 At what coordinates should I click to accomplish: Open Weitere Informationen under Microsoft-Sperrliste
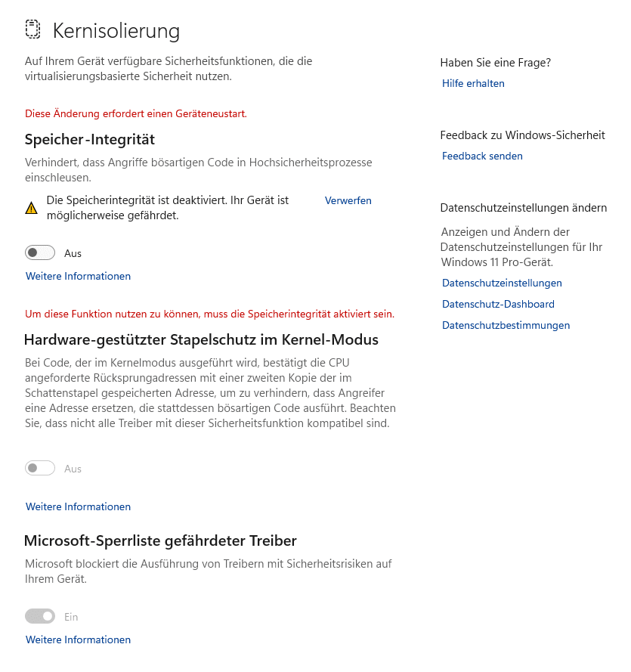(x=78, y=639)
